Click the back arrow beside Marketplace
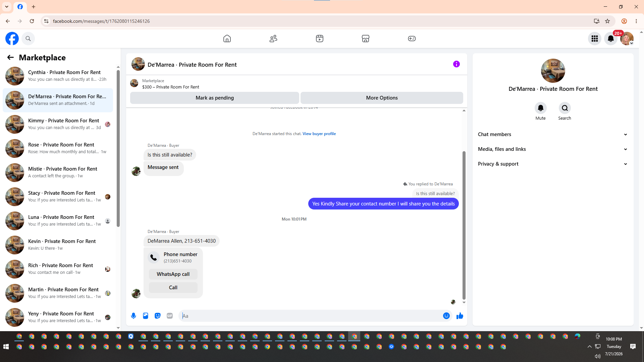The image size is (644, 362). [x=10, y=58]
